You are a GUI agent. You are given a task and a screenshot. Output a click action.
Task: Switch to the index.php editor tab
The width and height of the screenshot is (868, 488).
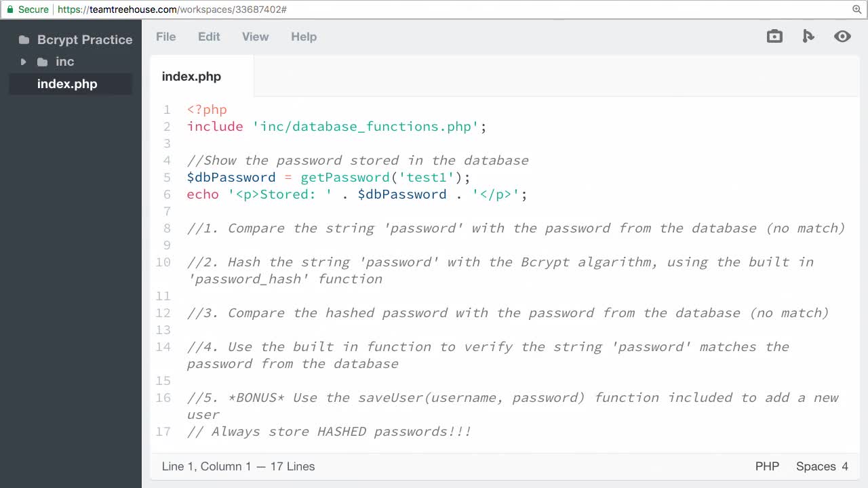tap(191, 76)
